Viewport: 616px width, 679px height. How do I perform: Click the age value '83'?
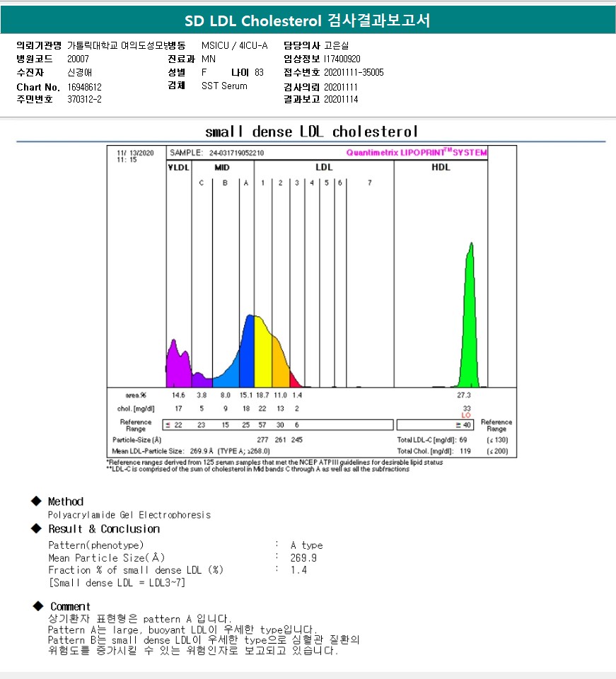click(x=259, y=72)
